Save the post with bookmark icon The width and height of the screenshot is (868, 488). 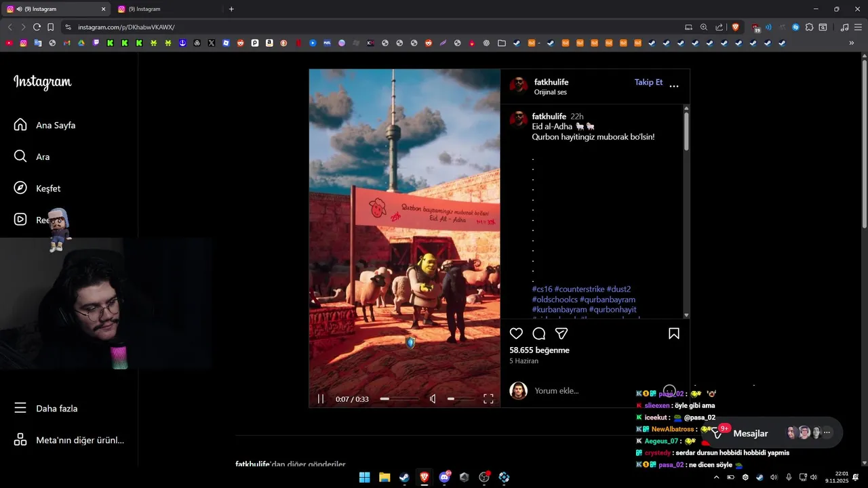(x=674, y=333)
